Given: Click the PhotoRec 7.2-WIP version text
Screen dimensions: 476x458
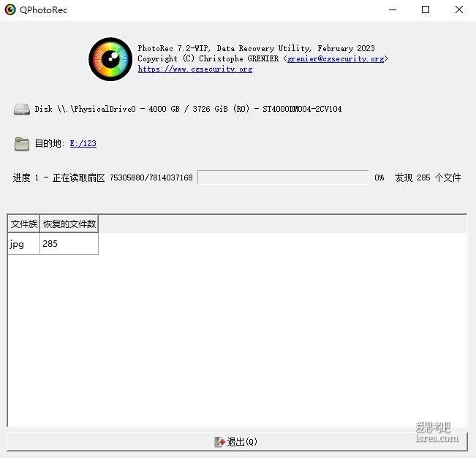Looking at the screenshot, I should tap(256, 48).
